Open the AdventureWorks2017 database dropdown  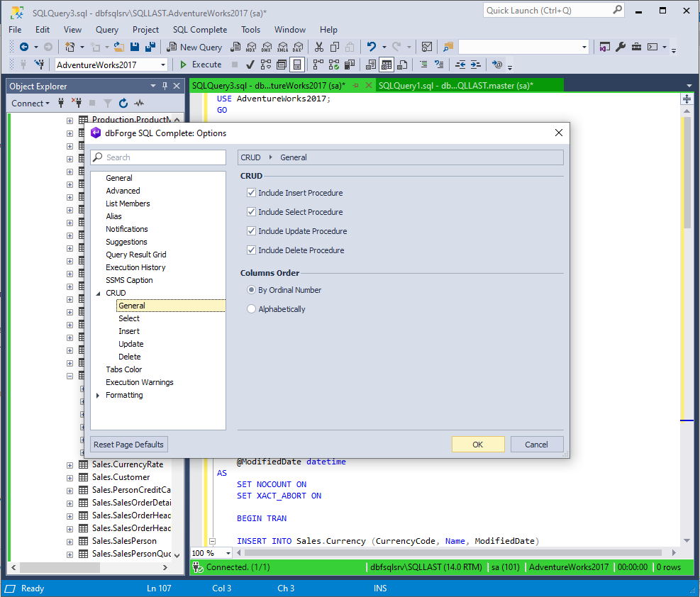tap(163, 65)
